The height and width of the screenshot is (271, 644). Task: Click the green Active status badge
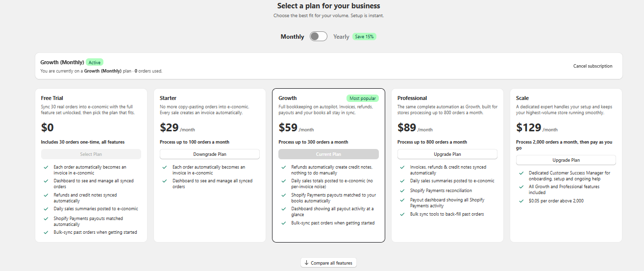[95, 62]
